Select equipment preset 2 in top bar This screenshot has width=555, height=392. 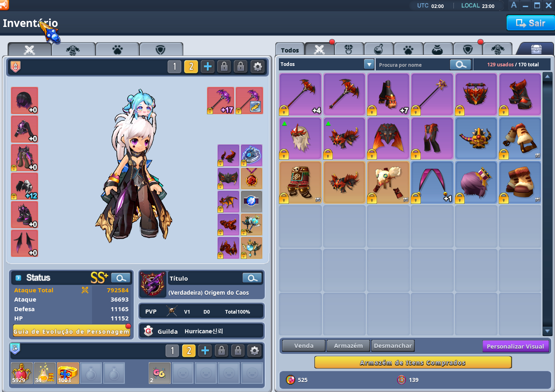(191, 66)
